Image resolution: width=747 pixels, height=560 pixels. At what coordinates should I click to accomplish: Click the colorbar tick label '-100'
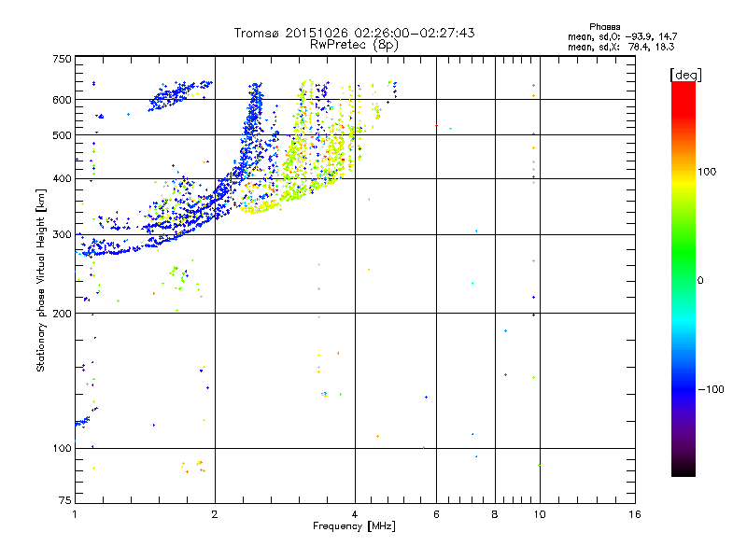(x=711, y=389)
